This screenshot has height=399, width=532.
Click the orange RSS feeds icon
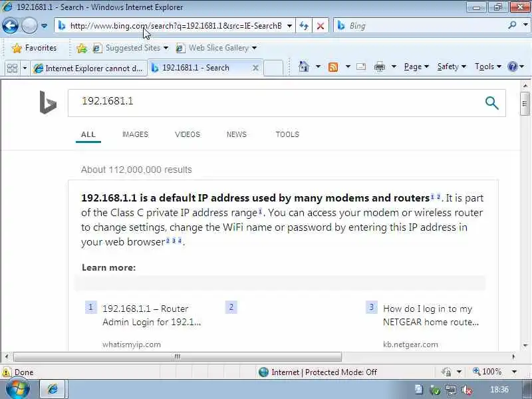click(333, 67)
